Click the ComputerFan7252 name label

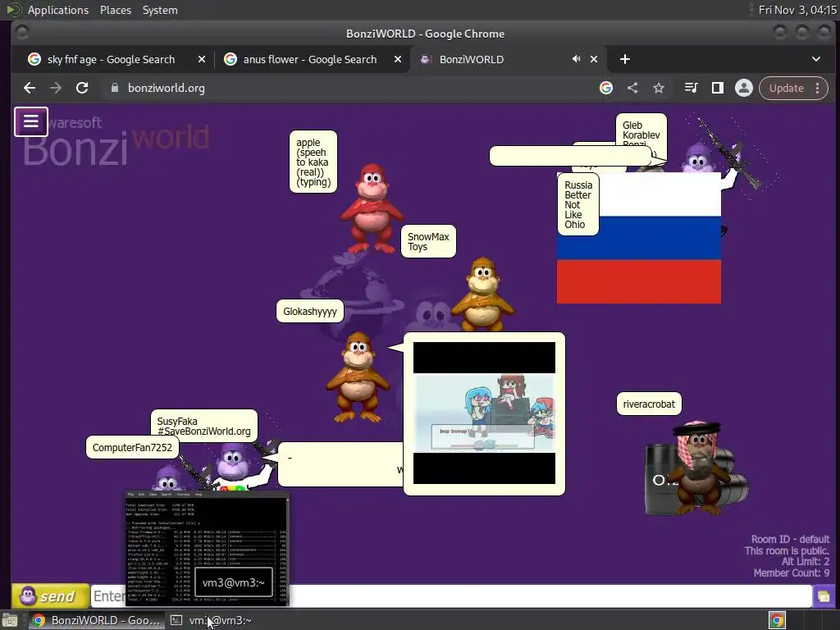(x=132, y=447)
